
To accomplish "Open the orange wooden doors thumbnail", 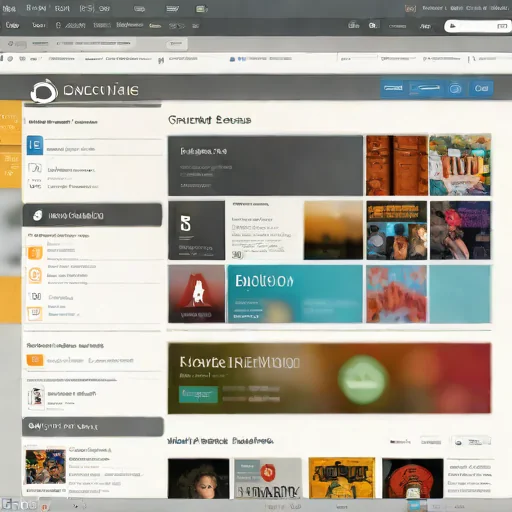I will (397, 165).
